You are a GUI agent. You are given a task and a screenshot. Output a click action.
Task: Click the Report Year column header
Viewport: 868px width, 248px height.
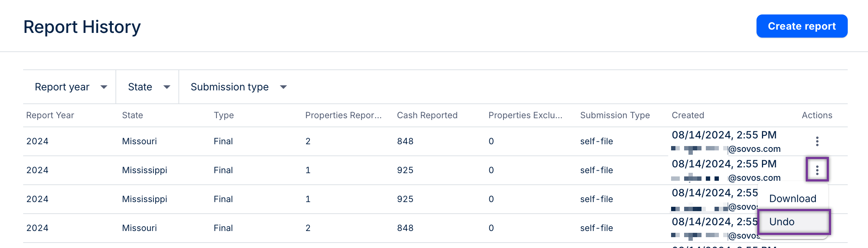[50, 115]
